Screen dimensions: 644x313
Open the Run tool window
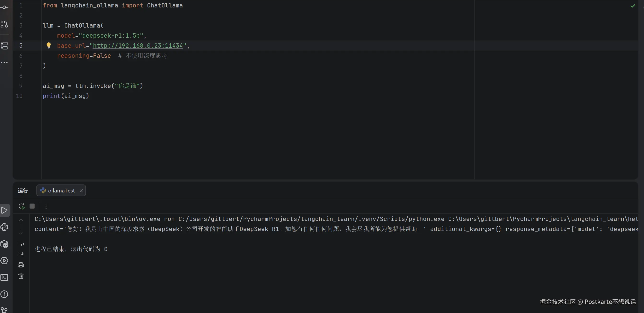[5, 210]
